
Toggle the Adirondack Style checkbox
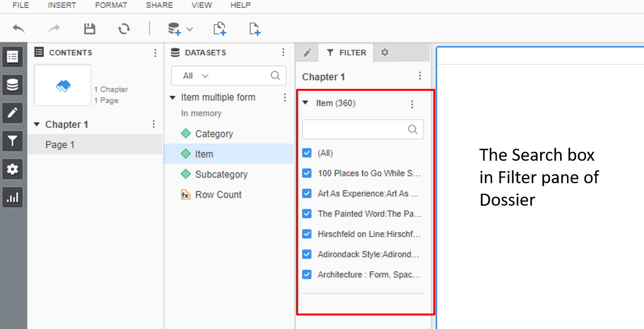click(307, 254)
